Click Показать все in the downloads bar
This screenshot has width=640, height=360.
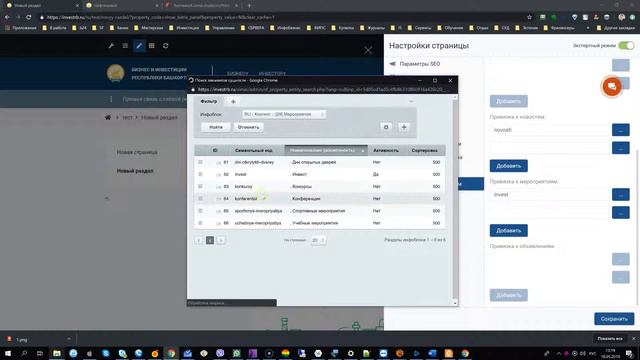click(x=610, y=339)
